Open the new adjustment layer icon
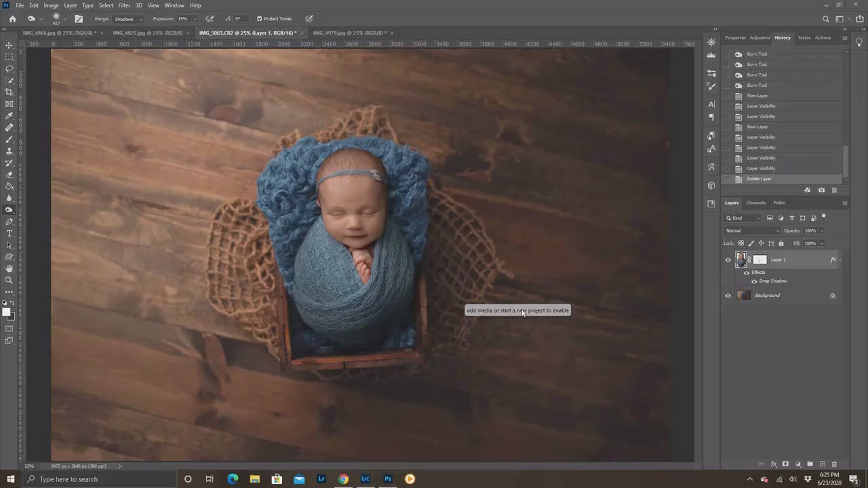868x488 pixels. pyautogui.click(x=798, y=464)
